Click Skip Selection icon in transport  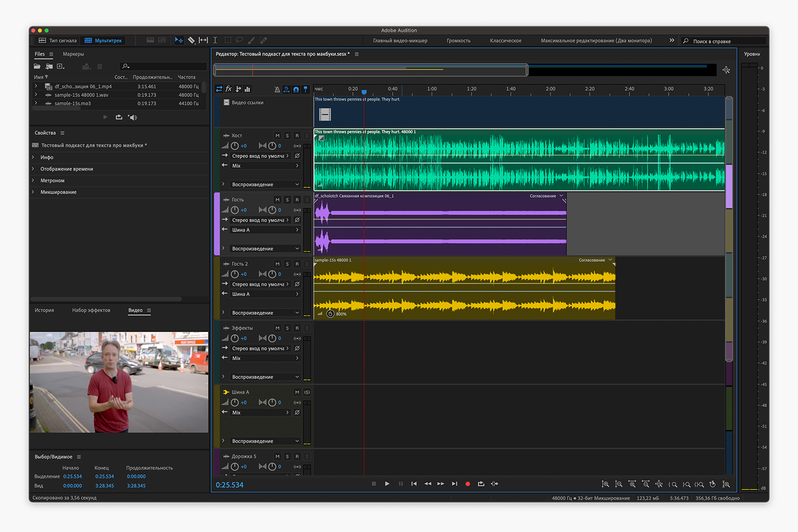click(495, 484)
